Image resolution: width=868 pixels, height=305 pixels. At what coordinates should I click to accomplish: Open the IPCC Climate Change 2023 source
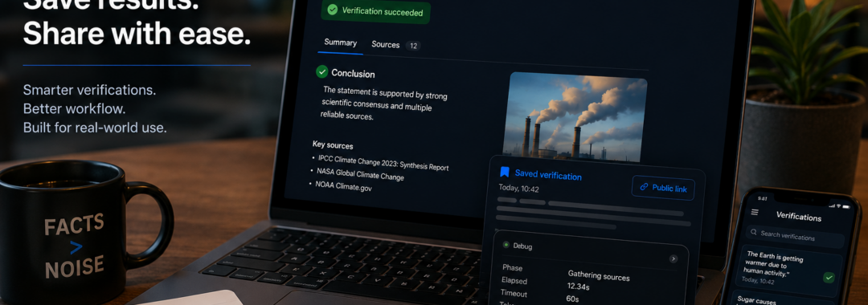coord(383,163)
